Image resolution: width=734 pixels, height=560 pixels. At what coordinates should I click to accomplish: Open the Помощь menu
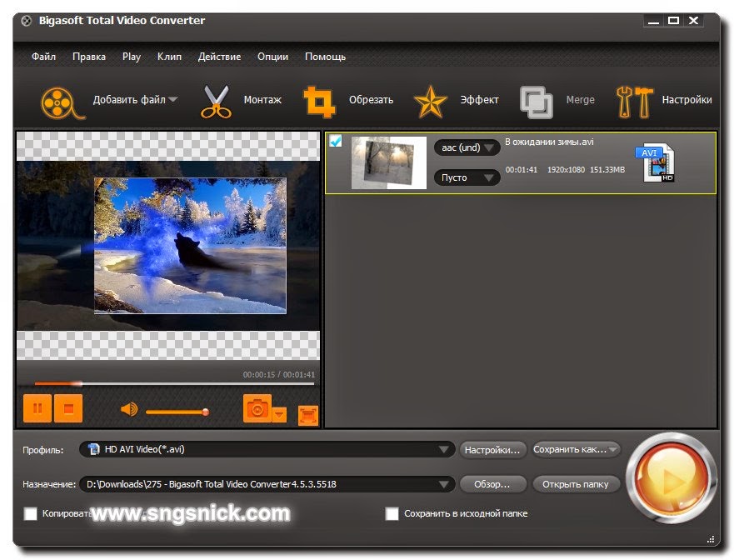pyautogui.click(x=325, y=57)
